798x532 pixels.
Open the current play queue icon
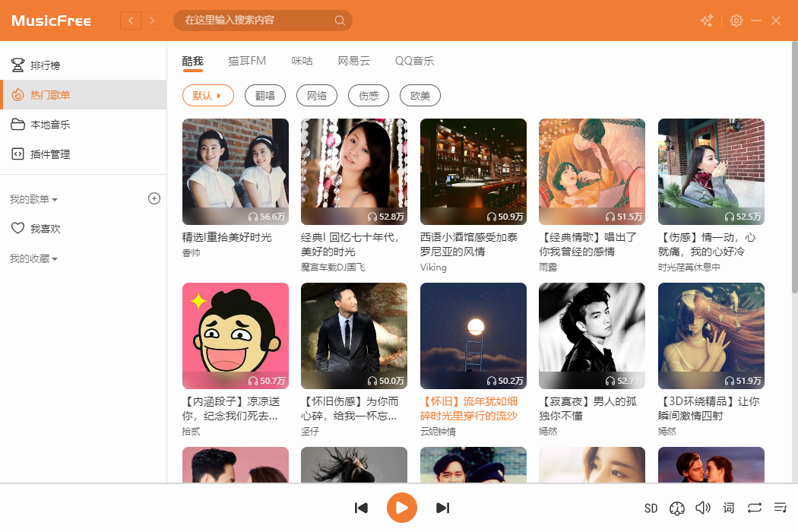[780, 508]
